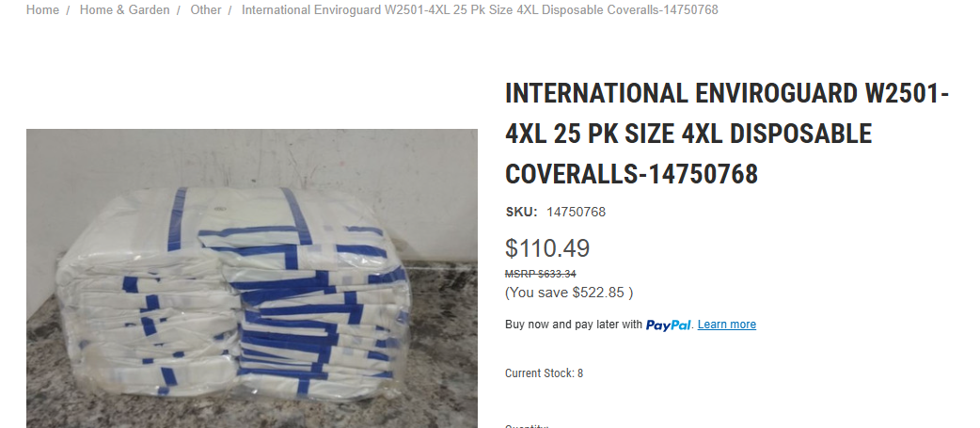Click the International Enviroguard breadcrumb text

(x=480, y=10)
